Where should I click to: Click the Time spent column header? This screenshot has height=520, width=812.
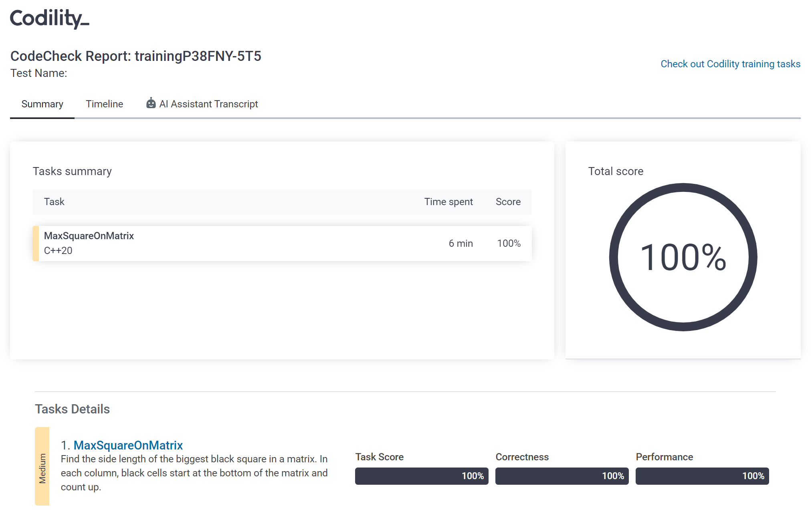448,202
